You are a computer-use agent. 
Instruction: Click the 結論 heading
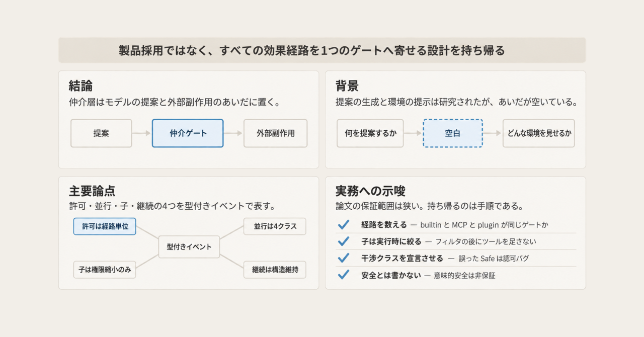tap(81, 86)
